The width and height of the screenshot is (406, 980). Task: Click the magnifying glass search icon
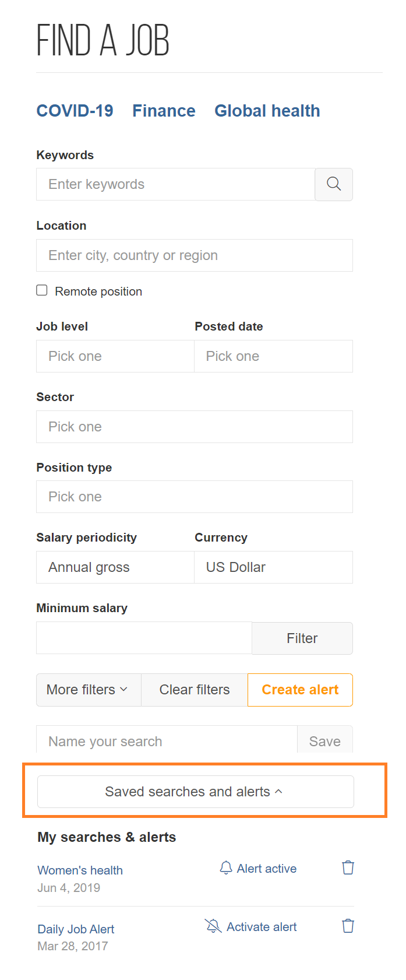334,184
